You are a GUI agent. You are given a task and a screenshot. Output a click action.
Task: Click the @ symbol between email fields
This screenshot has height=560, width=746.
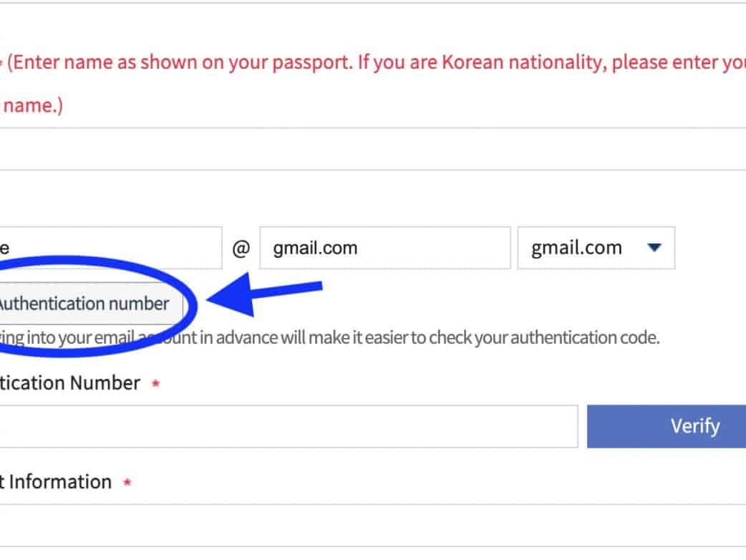(x=241, y=249)
